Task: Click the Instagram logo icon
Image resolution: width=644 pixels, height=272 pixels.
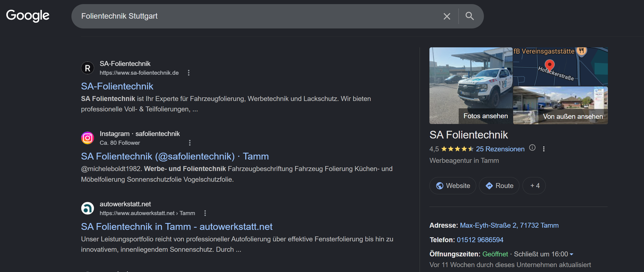Action: (x=88, y=138)
